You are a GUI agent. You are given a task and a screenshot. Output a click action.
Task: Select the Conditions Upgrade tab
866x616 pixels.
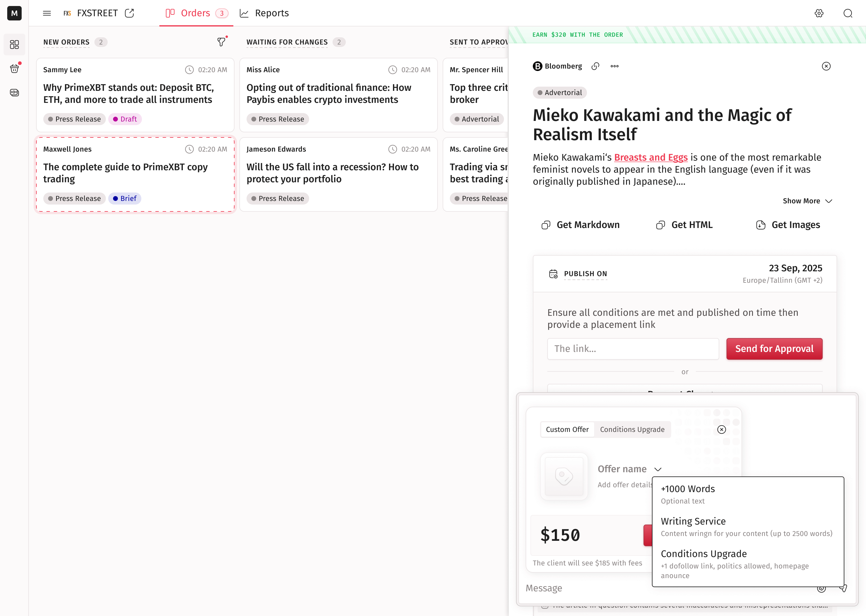(x=632, y=430)
